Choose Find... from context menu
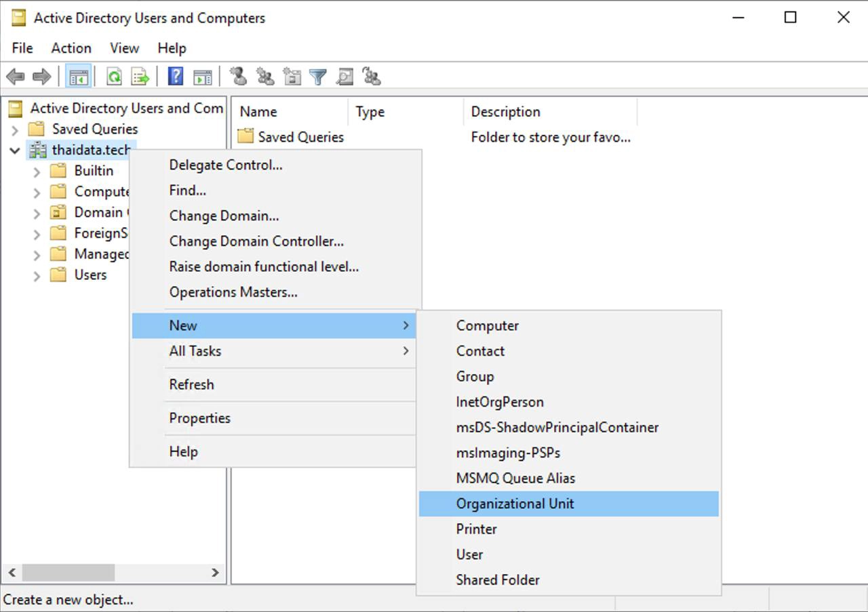The image size is (868, 612). [x=276, y=190]
